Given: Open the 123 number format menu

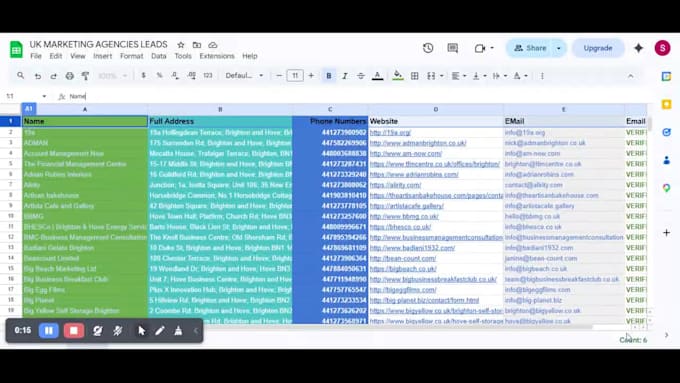Looking at the screenshot, I should (x=208, y=75).
